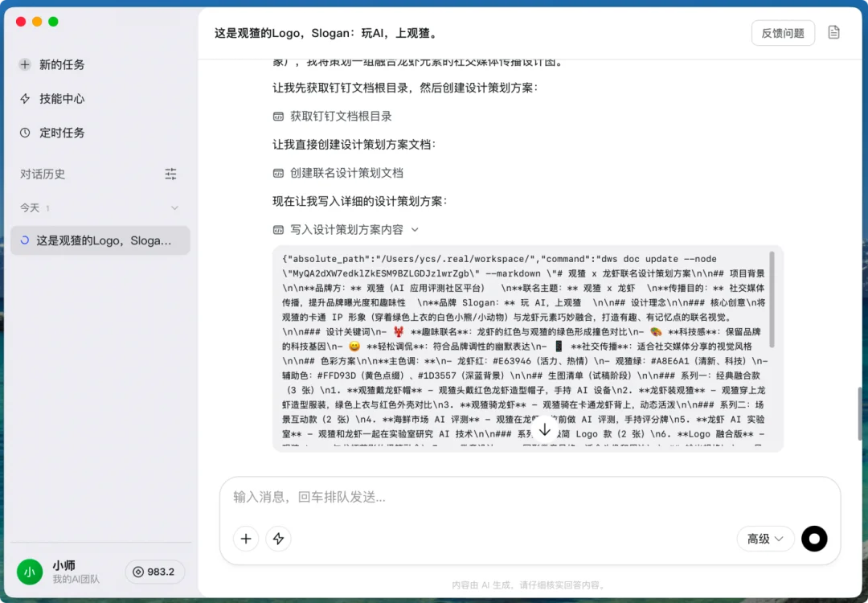
Task: Click the 反馈问题 button
Action: 782,32
